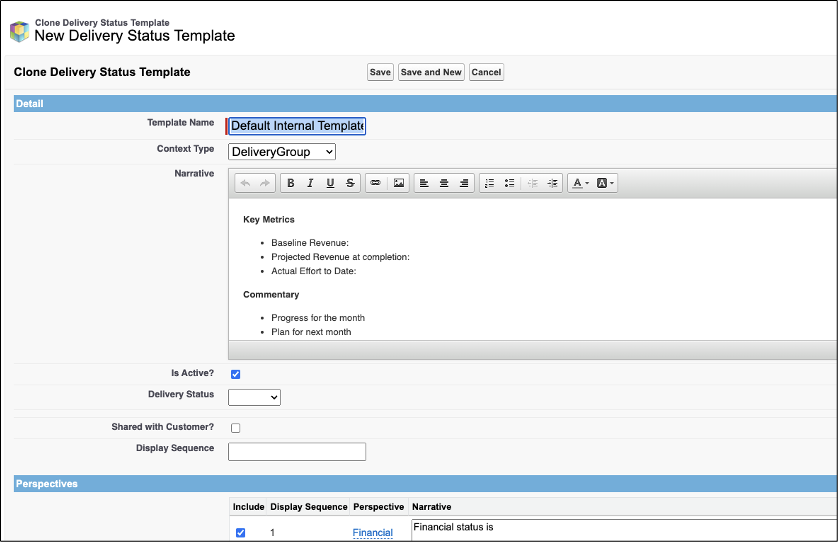Viewport: 838px width, 542px height.
Task: Increase the indent of narrative text
Action: (x=553, y=183)
